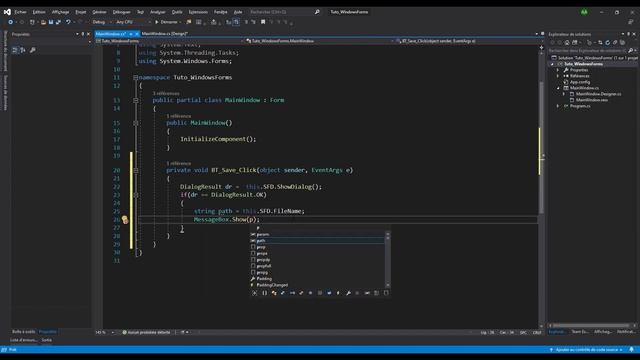
Task: Click the notification bell in status bar
Action: tap(631, 349)
